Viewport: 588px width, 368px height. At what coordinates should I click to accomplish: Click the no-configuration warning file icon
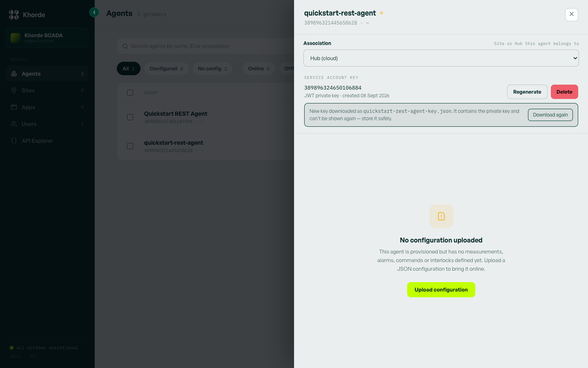pos(441,216)
